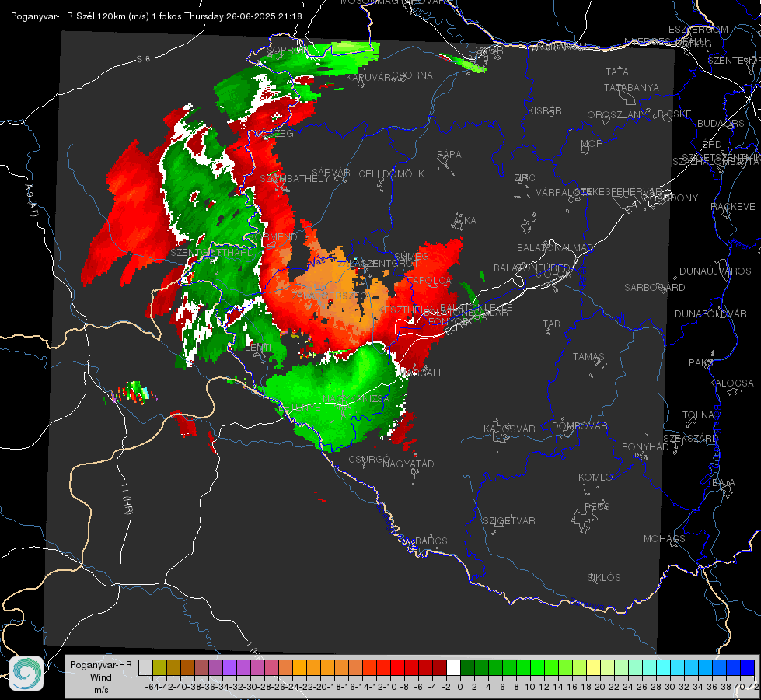The height and width of the screenshot is (700, 761).
Task: Click the 'm/s' unit label in the legend
Action: [101, 690]
